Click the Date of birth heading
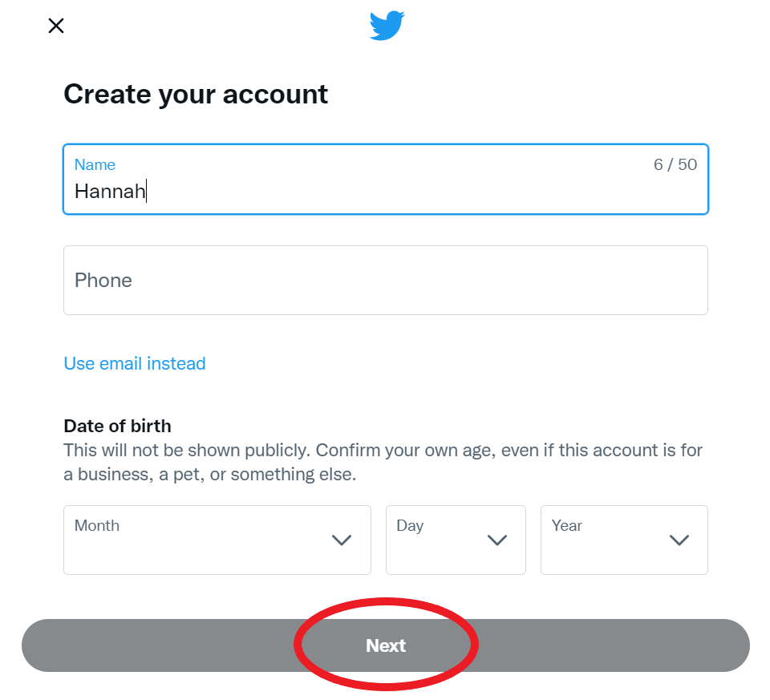The image size is (770, 700). pos(117,426)
